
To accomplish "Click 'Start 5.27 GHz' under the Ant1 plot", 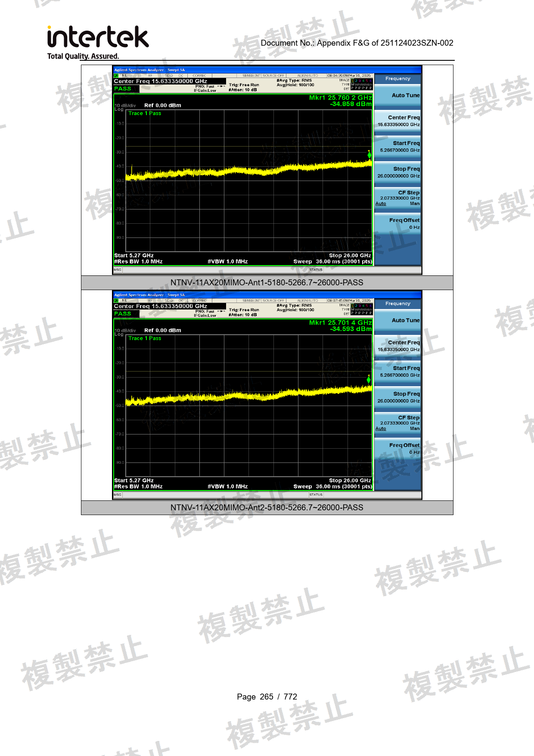I will (x=134, y=256).
